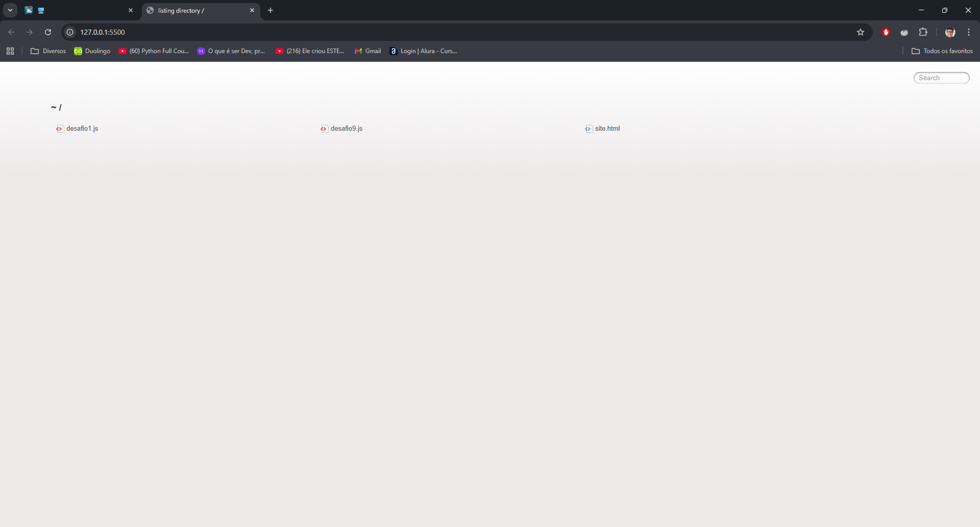The image size is (980, 527).
Task: Click the browser profile avatar
Action: pos(950,32)
